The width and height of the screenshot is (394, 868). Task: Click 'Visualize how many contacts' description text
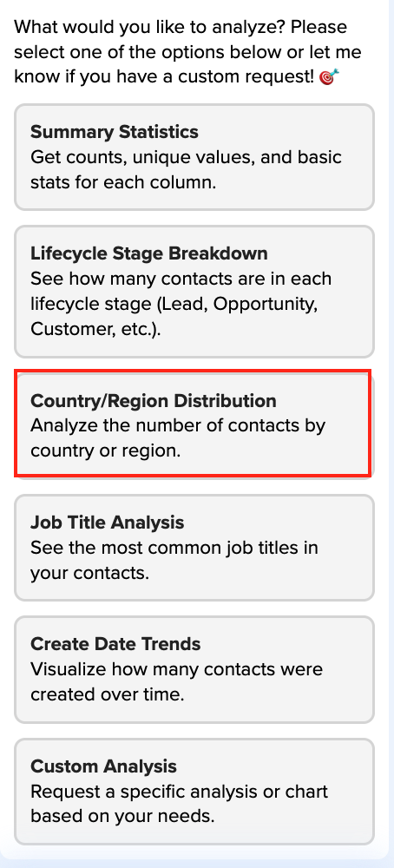point(176,681)
